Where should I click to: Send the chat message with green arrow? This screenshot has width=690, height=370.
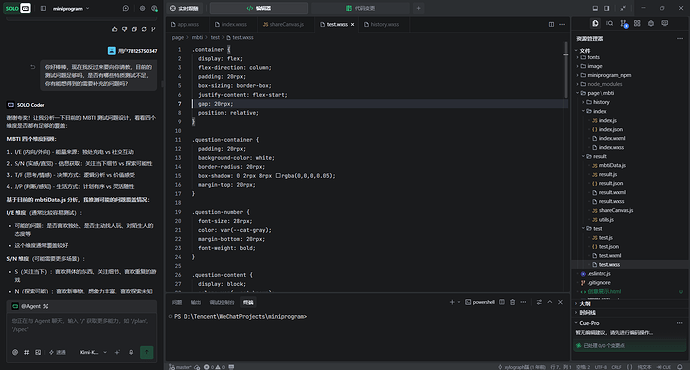tap(147, 352)
